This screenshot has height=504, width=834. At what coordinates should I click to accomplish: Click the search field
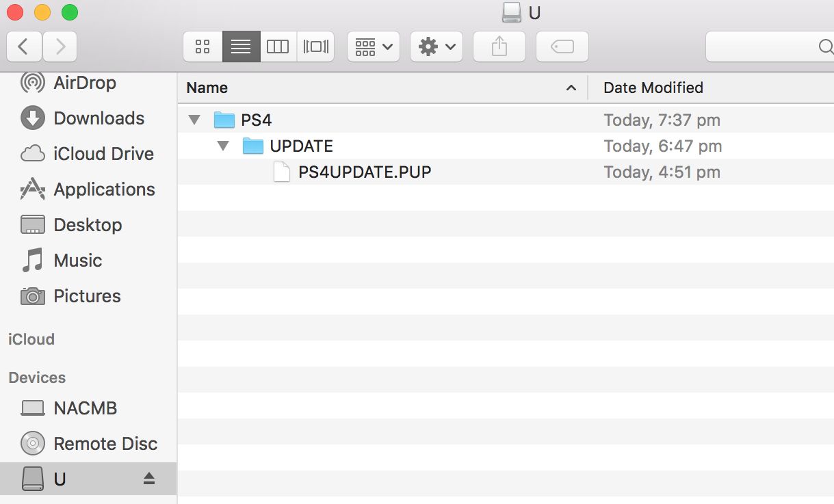click(x=766, y=47)
